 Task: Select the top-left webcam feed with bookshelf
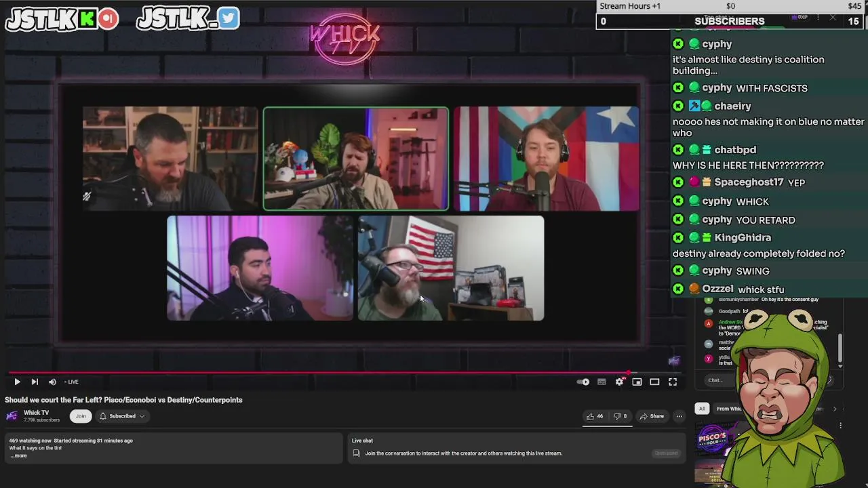[x=170, y=159]
